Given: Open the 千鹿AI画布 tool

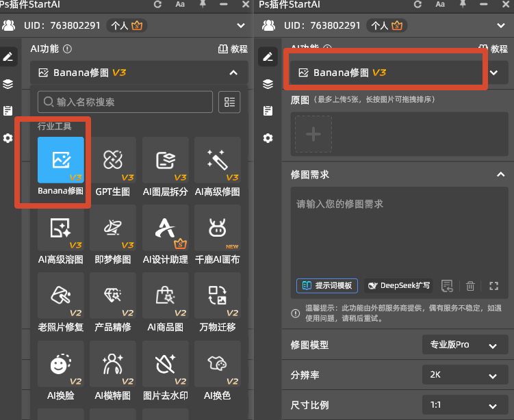Looking at the screenshot, I should pyautogui.click(x=218, y=228).
